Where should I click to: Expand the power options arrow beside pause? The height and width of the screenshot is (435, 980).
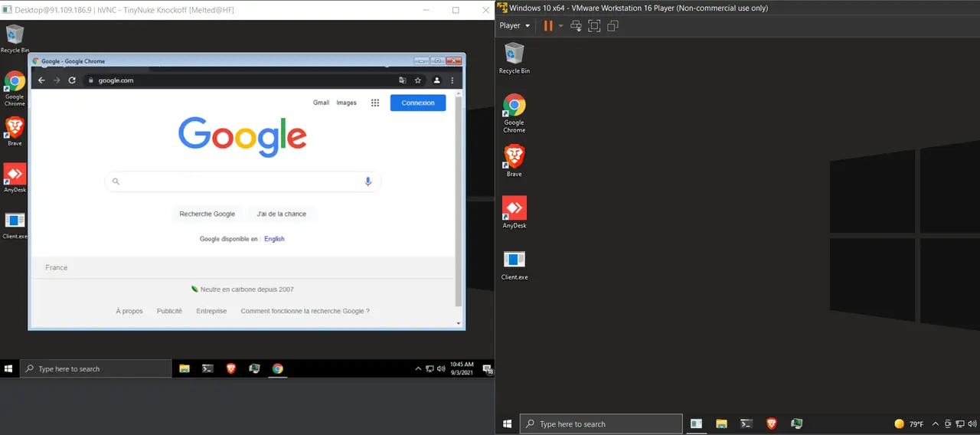[560, 26]
